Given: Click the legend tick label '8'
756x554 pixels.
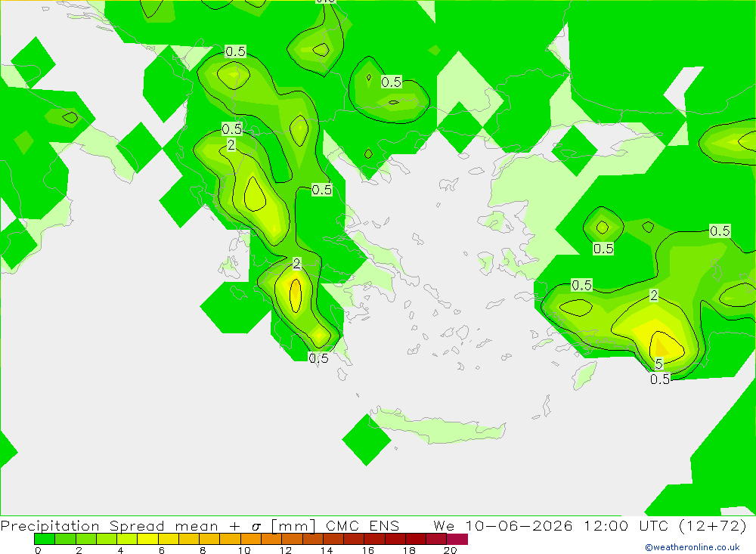Looking at the screenshot, I should [x=203, y=550].
